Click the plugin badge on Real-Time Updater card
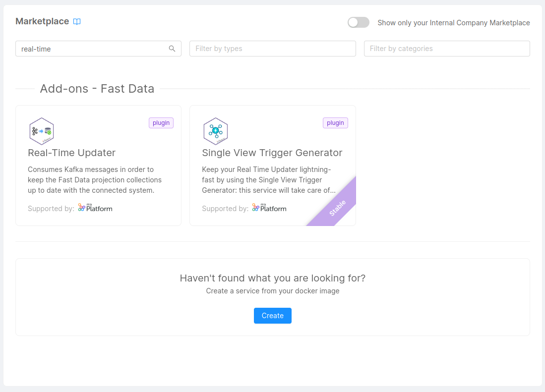The image size is (545, 392). coord(161,122)
